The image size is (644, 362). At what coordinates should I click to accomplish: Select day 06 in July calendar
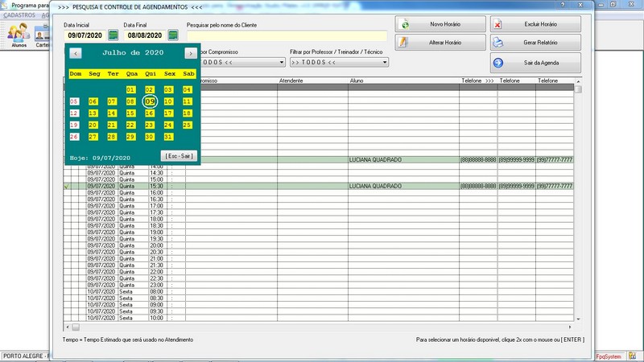click(93, 101)
